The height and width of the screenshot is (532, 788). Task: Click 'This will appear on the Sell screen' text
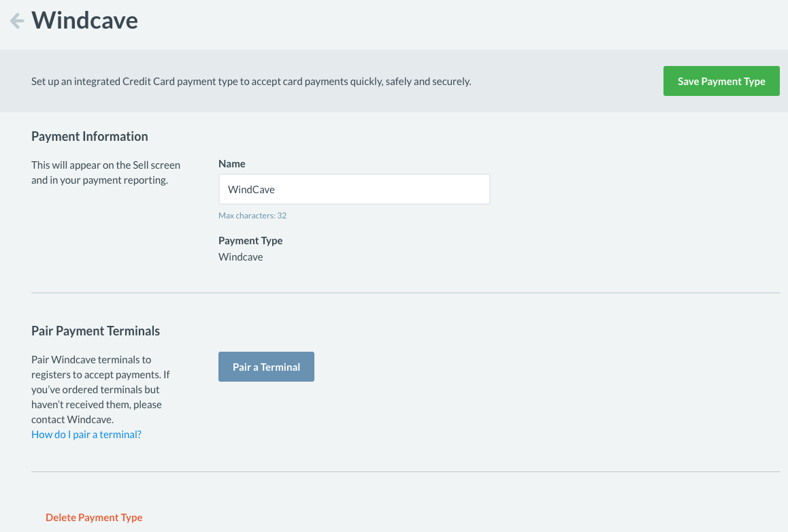[x=105, y=165]
